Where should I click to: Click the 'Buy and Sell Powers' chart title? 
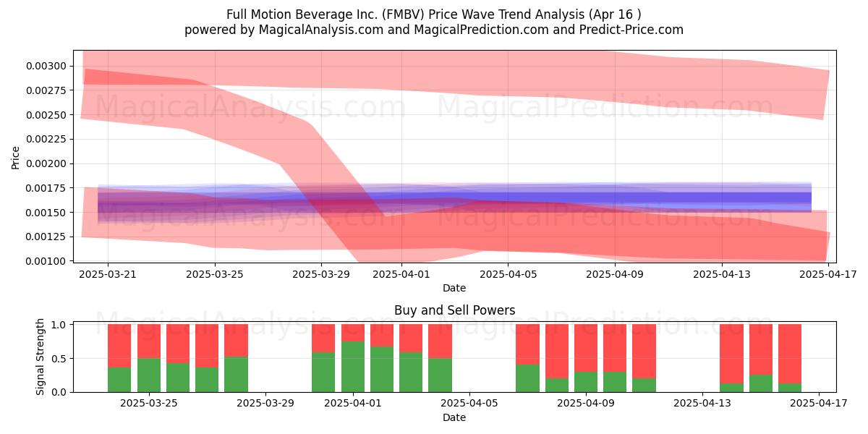click(x=455, y=310)
